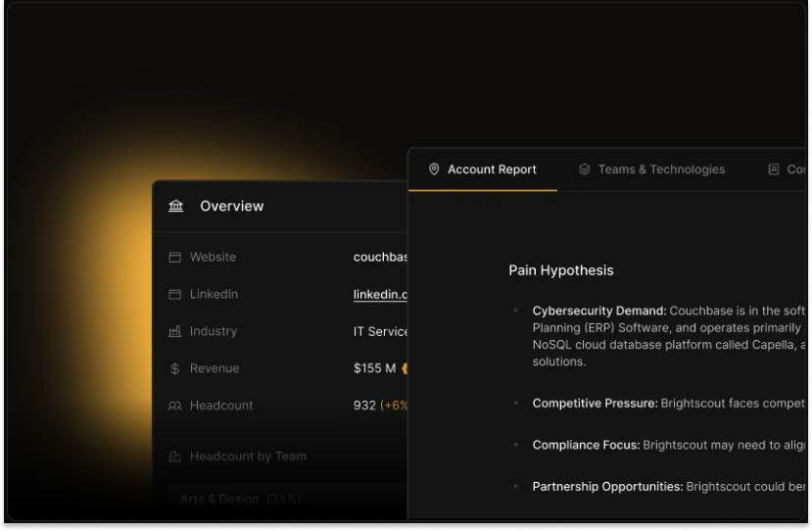
Task: Click the Headcount by Team icon
Action: 175,457
